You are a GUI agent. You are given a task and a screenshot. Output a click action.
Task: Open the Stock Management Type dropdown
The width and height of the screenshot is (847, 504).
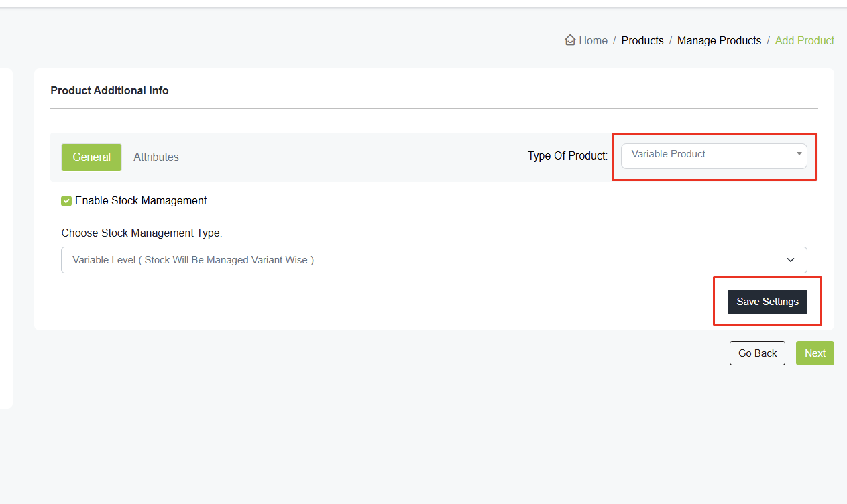tap(434, 260)
